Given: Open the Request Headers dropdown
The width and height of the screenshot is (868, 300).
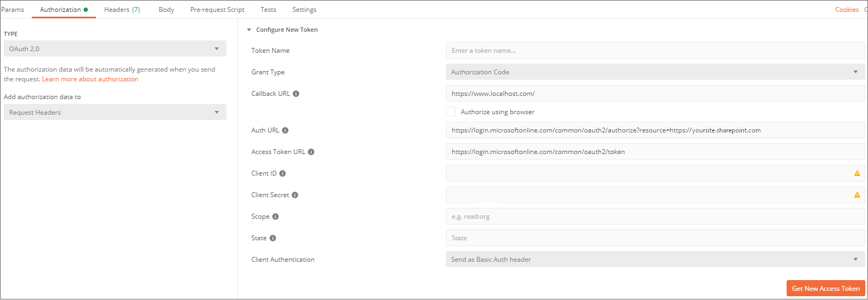Looking at the screenshot, I should (x=115, y=112).
